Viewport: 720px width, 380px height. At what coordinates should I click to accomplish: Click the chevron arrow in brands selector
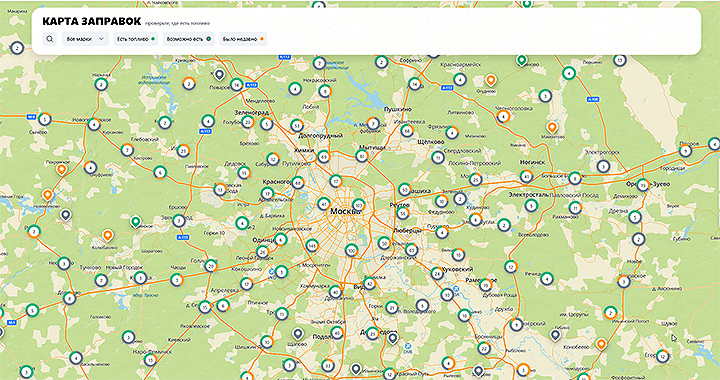(101, 39)
